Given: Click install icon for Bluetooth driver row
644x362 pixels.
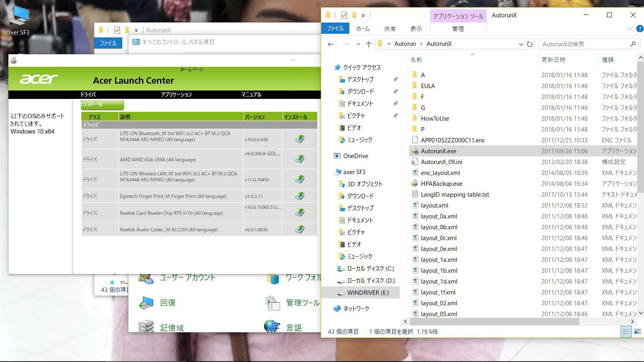Looking at the screenshot, I should pos(299,139).
